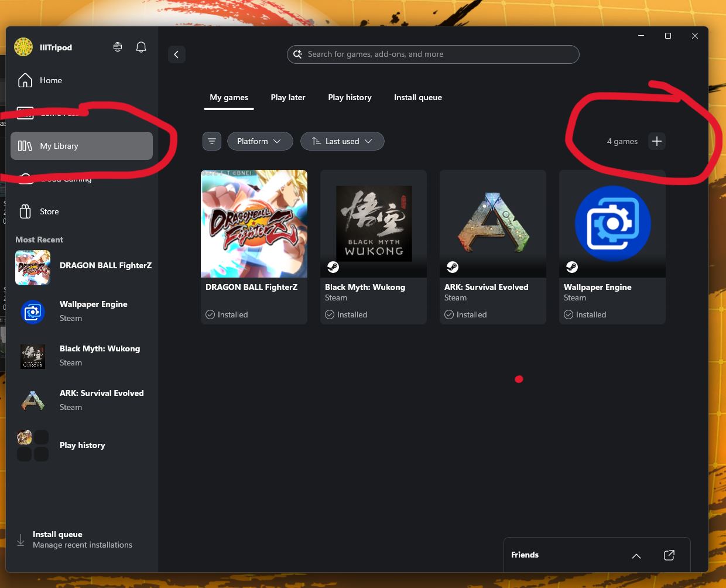Viewport: 726px width, 588px height.
Task: Click the IIITripod username
Action: coord(56,47)
